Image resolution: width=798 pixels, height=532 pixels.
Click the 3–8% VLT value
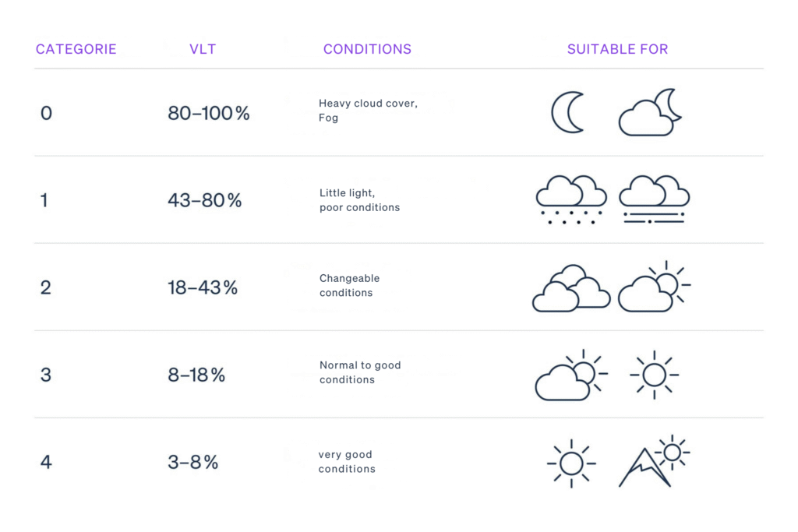click(193, 463)
